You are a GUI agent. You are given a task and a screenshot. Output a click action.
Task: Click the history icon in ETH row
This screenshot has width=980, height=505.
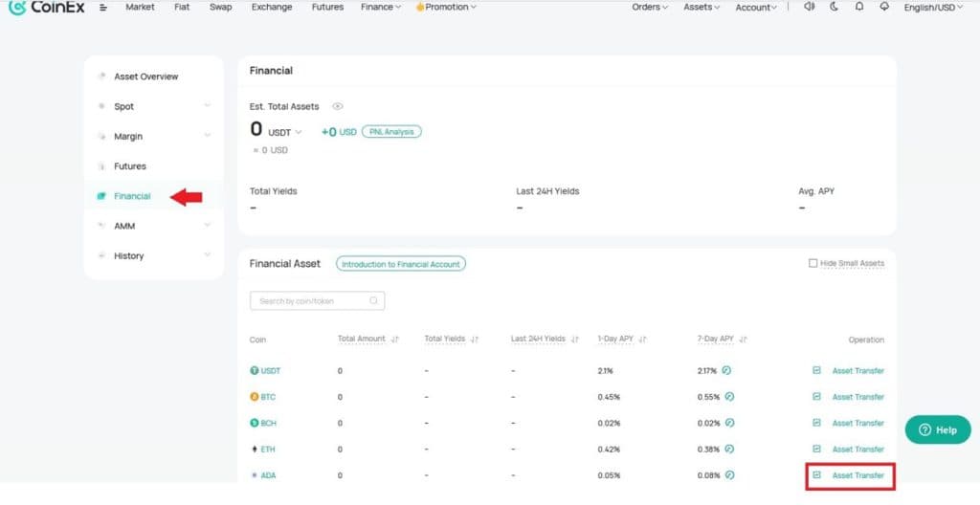click(x=816, y=449)
